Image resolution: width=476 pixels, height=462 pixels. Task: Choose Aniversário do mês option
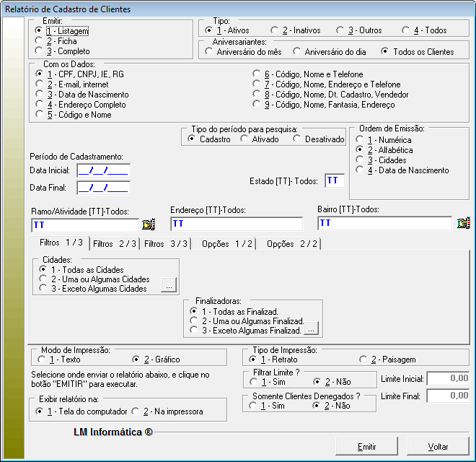pos(210,52)
